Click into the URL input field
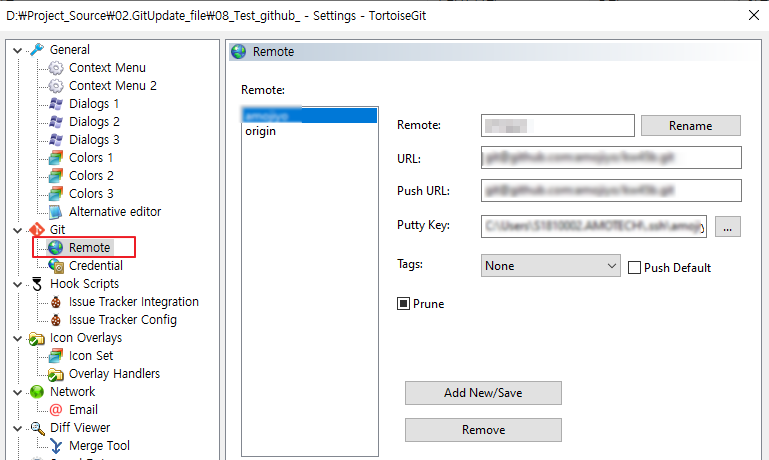The image size is (769, 460). click(x=611, y=157)
